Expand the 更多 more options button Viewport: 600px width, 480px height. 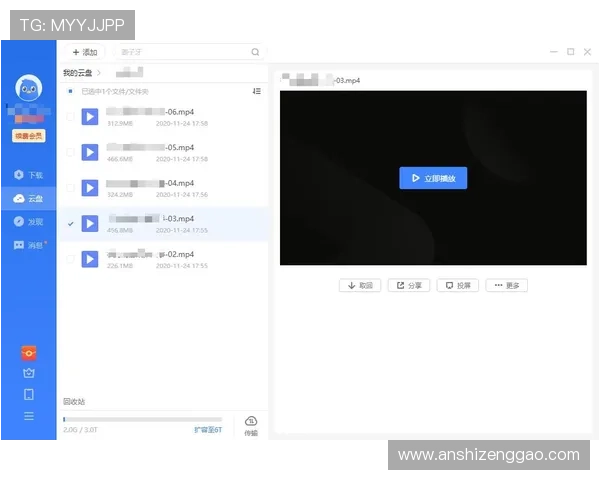[507, 285]
